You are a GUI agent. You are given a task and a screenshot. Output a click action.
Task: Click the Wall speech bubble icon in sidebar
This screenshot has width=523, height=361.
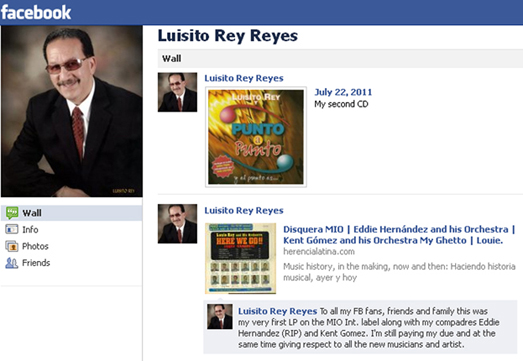tap(12, 213)
